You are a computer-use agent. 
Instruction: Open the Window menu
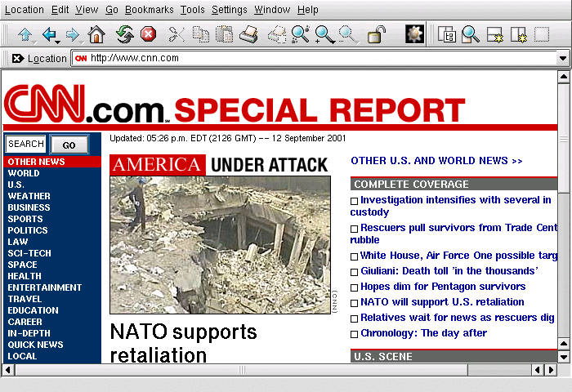click(272, 10)
